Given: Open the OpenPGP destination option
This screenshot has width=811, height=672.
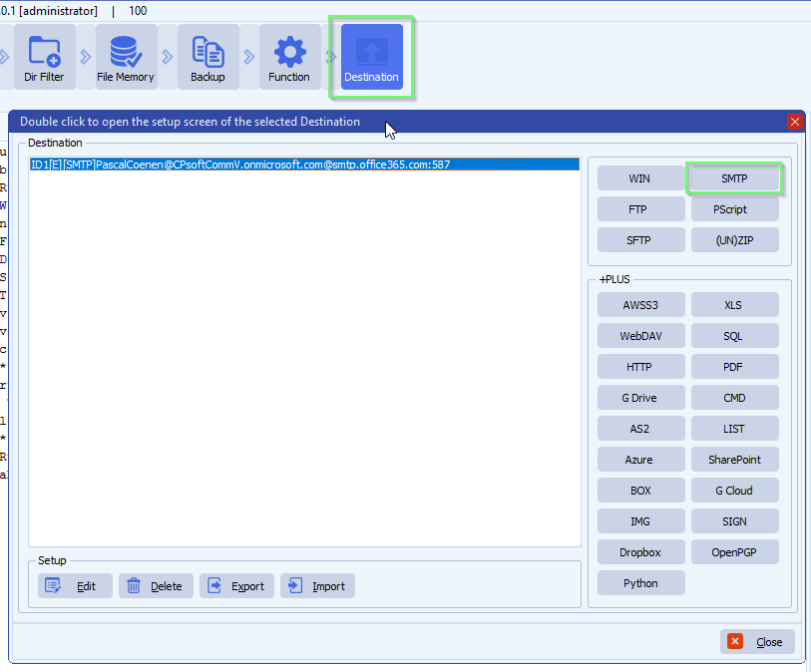Looking at the screenshot, I should point(734,551).
